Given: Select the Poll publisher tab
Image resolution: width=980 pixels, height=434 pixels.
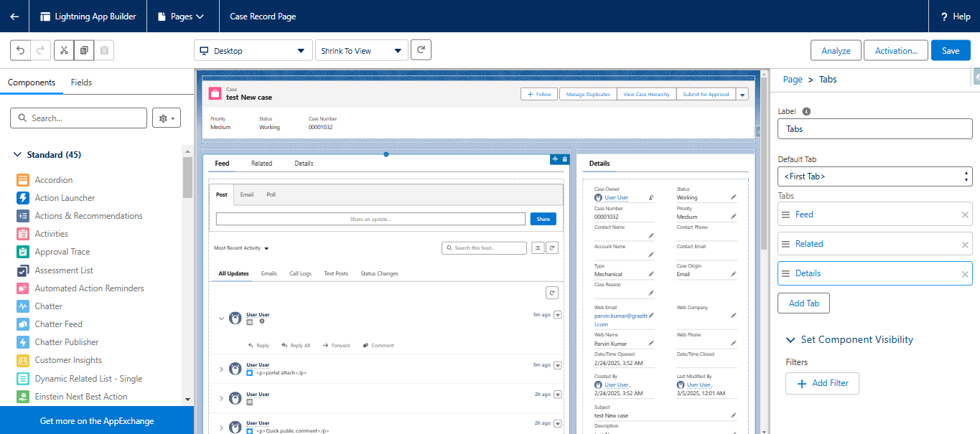Looking at the screenshot, I should coord(271,194).
